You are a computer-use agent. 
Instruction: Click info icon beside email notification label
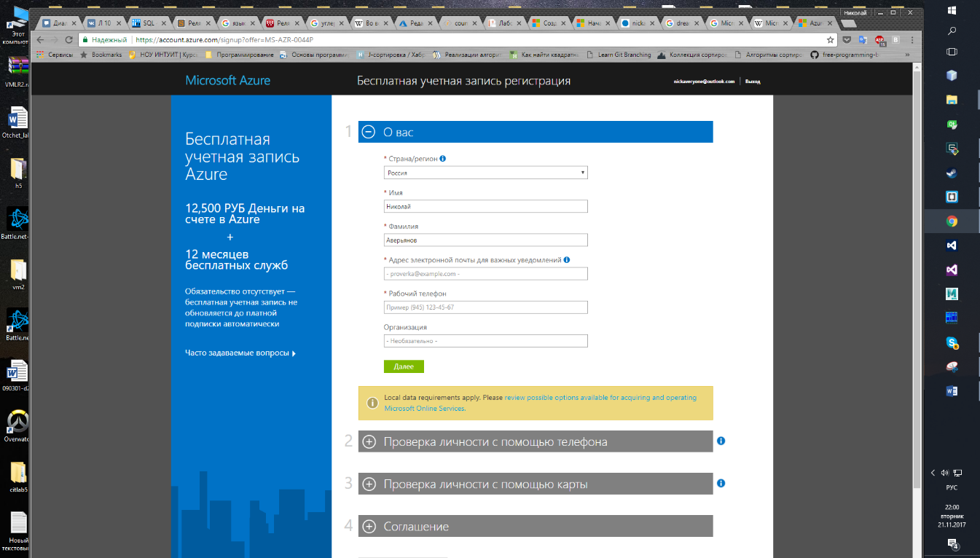pyautogui.click(x=566, y=259)
